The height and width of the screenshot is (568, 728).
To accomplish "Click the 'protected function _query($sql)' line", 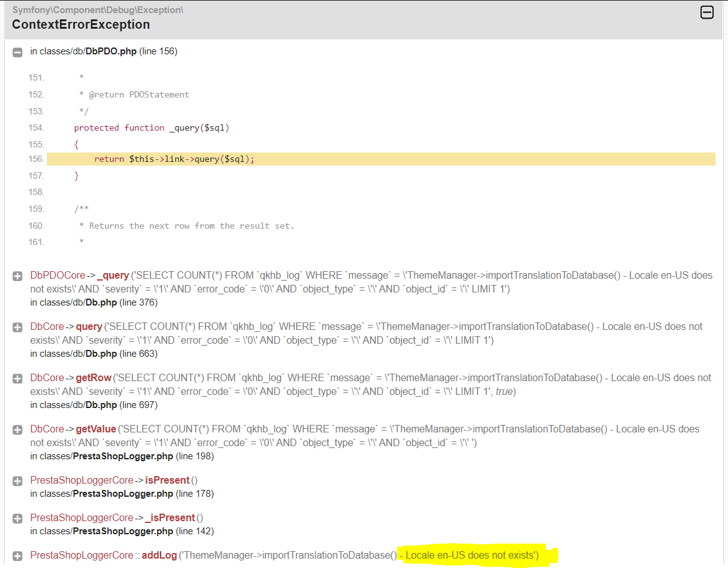I will click(x=151, y=127).
